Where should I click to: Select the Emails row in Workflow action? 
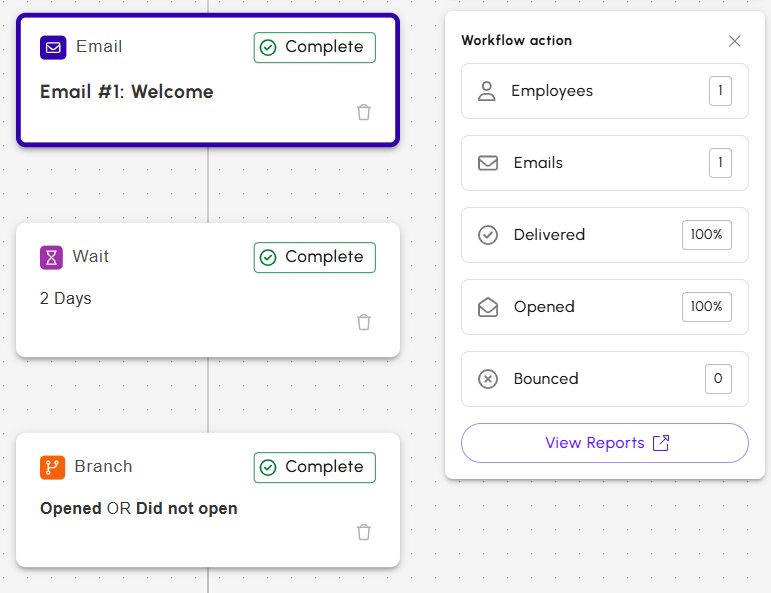tap(605, 163)
